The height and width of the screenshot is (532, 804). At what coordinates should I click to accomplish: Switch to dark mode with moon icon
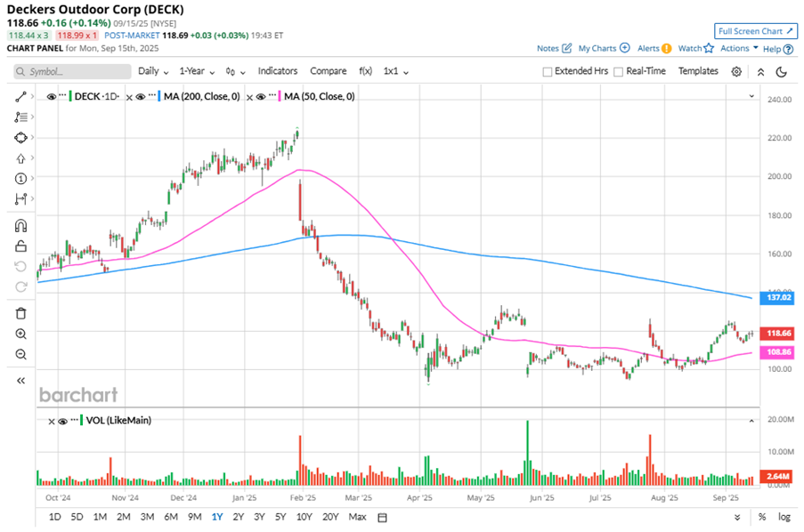click(x=782, y=72)
